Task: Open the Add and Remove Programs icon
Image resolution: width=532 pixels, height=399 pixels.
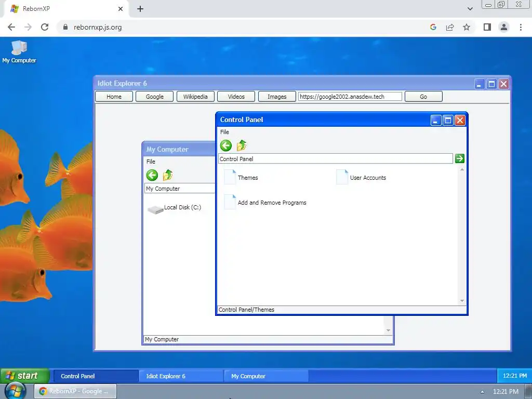Action: click(230, 202)
